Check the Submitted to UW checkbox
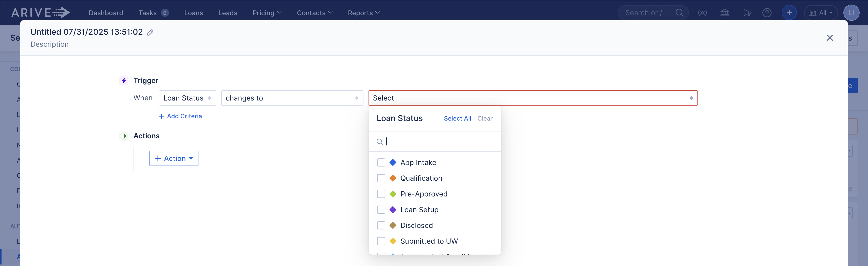Image resolution: width=868 pixels, height=266 pixels. click(381, 241)
